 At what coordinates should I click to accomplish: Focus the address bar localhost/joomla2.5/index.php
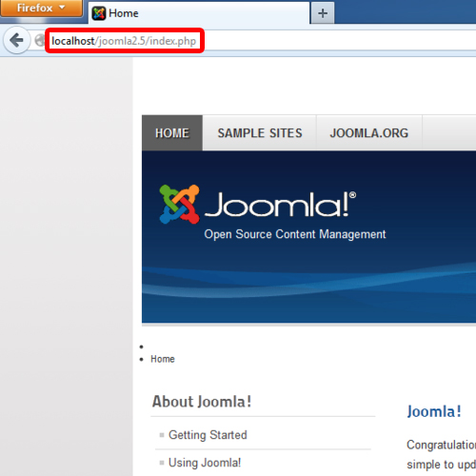pyautogui.click(x=124, y=41)
